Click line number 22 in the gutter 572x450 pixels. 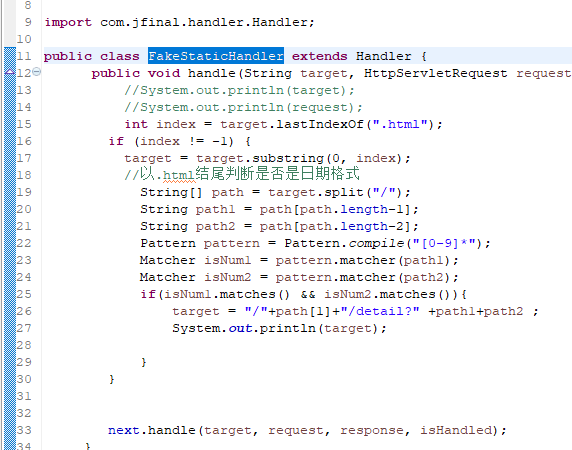[x=24, y=243]
